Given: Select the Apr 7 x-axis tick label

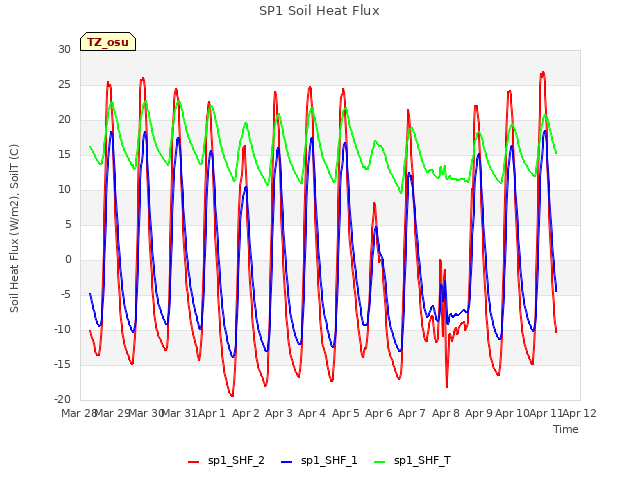Looking at the screenshot, I should coord(412,413).
